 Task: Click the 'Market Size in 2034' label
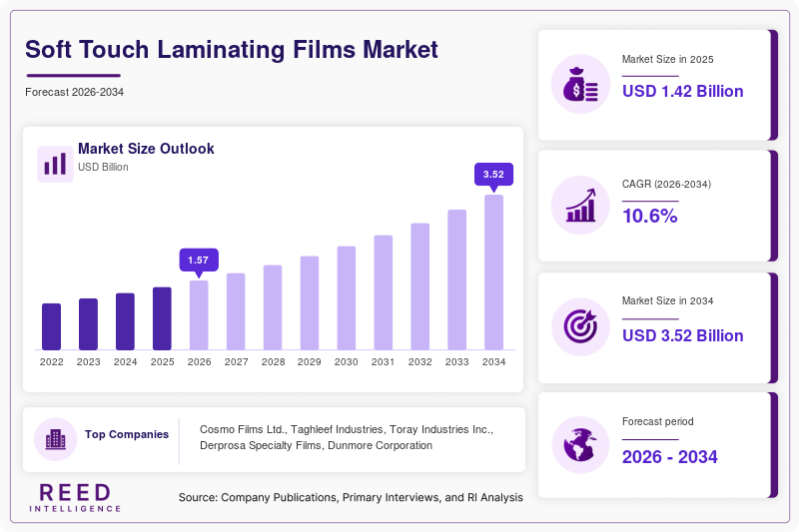[667, 300]
